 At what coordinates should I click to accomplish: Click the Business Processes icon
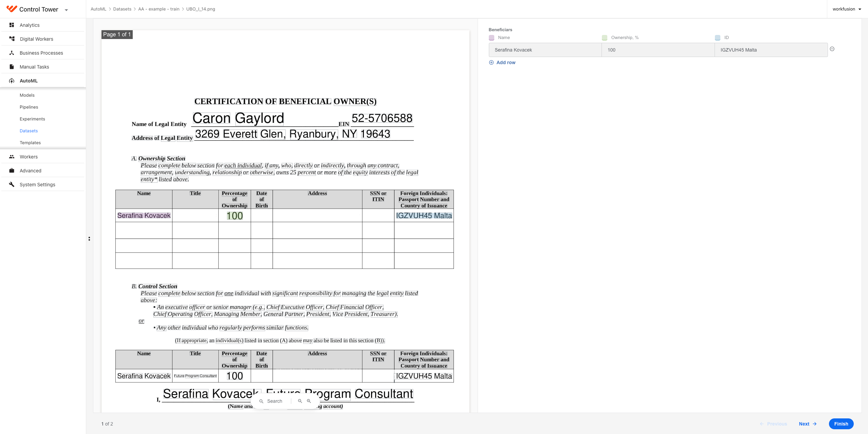click(x=12, y=53)
